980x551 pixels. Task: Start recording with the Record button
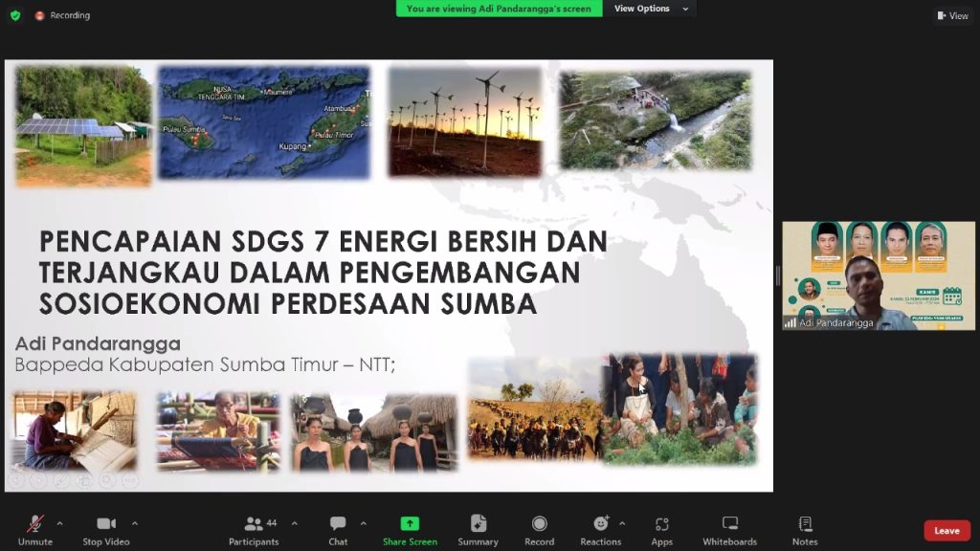click(539, 529)
